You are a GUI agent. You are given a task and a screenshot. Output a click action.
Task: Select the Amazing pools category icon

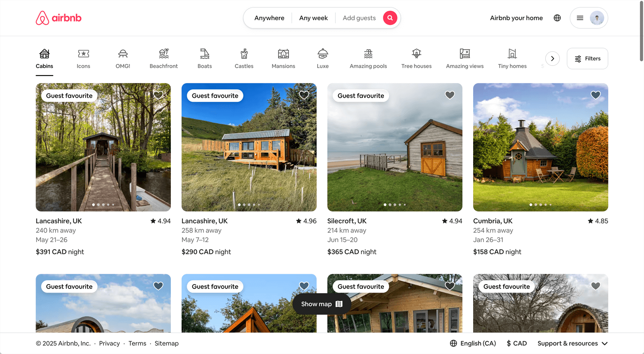pyautogui.click(x=368, y=54)
